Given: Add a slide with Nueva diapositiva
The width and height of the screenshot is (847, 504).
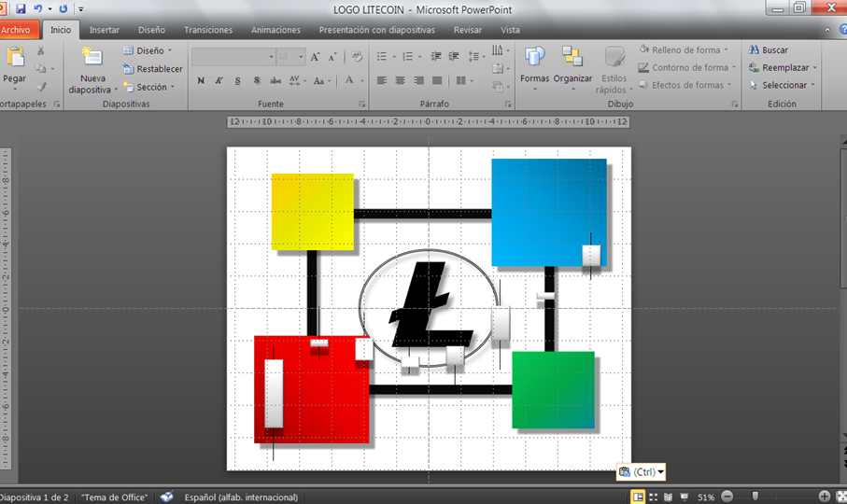Looking at the screenshot, I should point(92,70).
